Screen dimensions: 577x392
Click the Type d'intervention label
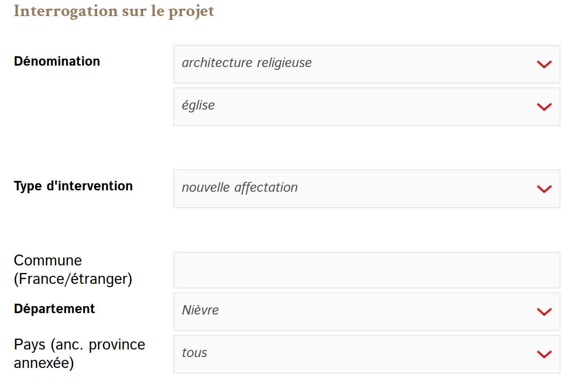click(x=73, y=186)
